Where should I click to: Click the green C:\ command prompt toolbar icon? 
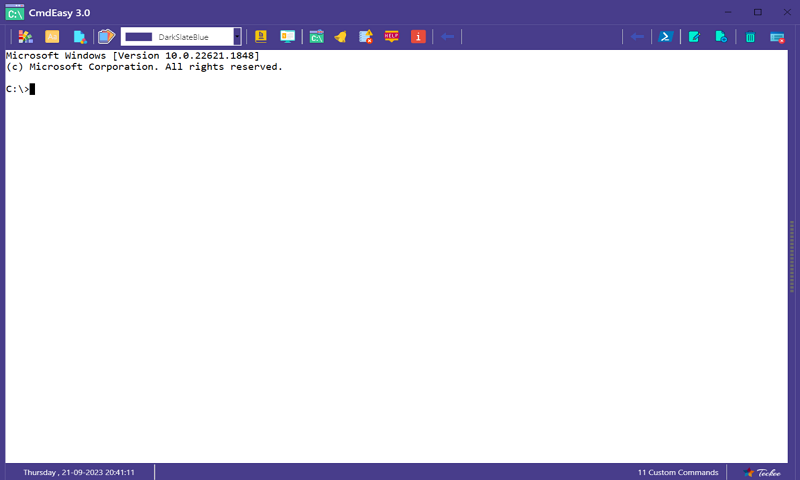[x=316, y=37]
